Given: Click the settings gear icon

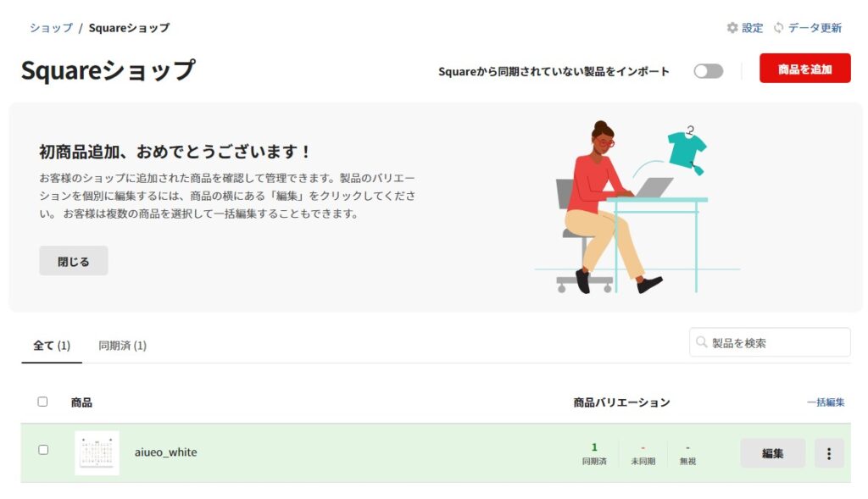Looking at the screenshot, I should tap(732, 28).
